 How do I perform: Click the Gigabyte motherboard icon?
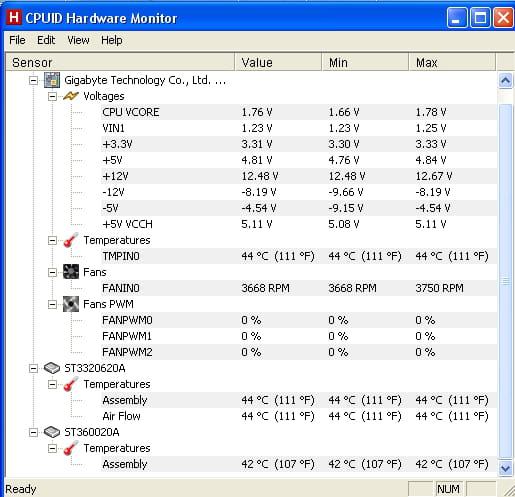click(52, 80)
